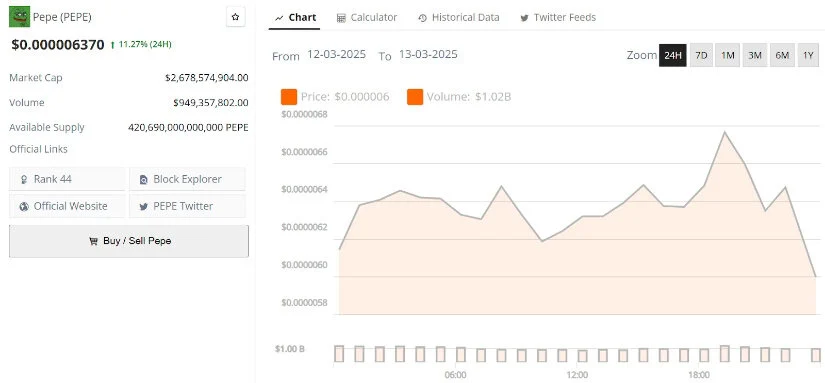The width and height of the screenshot is (825, 383).
Task: Set chart zoom to 7D
Action: [701, 55]
